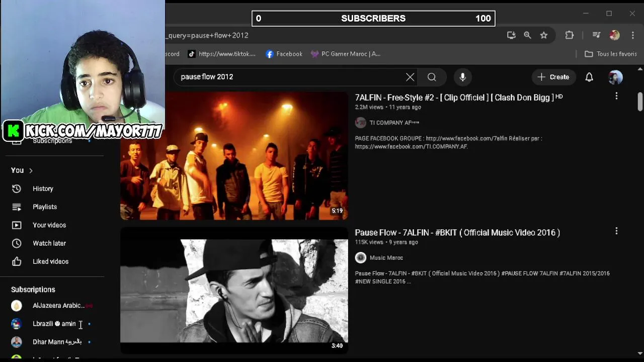
Task: Open the options menu for the 7ALFIN Free-Style #2 video
Action: tap(616, 96)
